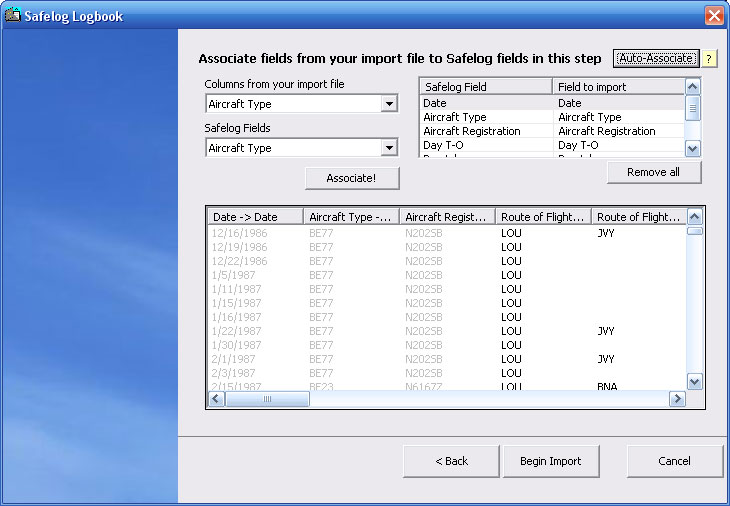Open the yellow question mark help
The image size is (730, 506).
(x=709, y=59)
